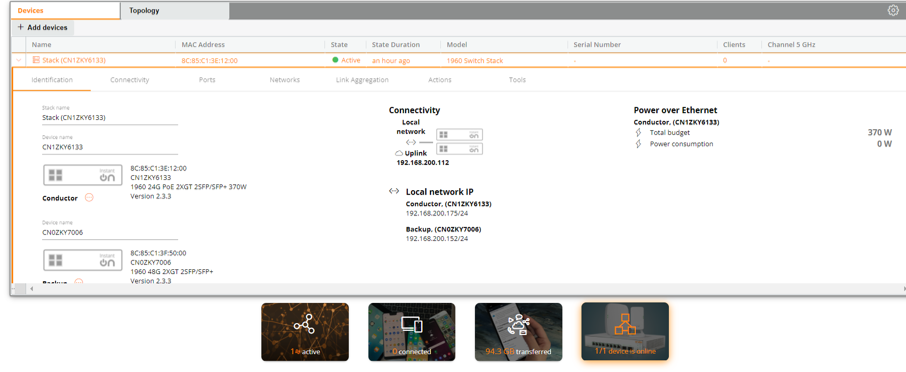This screenshot has height=372, width=906.
Task: Sort by the State column header
Action: [339, 44]
